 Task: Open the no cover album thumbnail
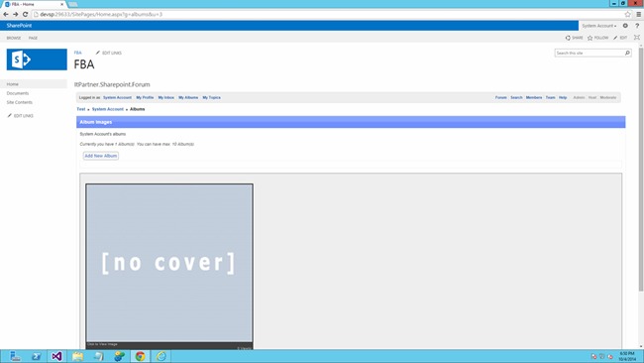click(x=169, y=263)
